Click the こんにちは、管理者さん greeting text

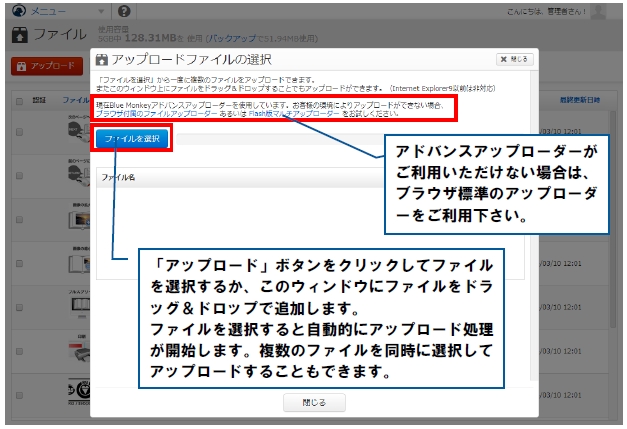tap(546, 12)
